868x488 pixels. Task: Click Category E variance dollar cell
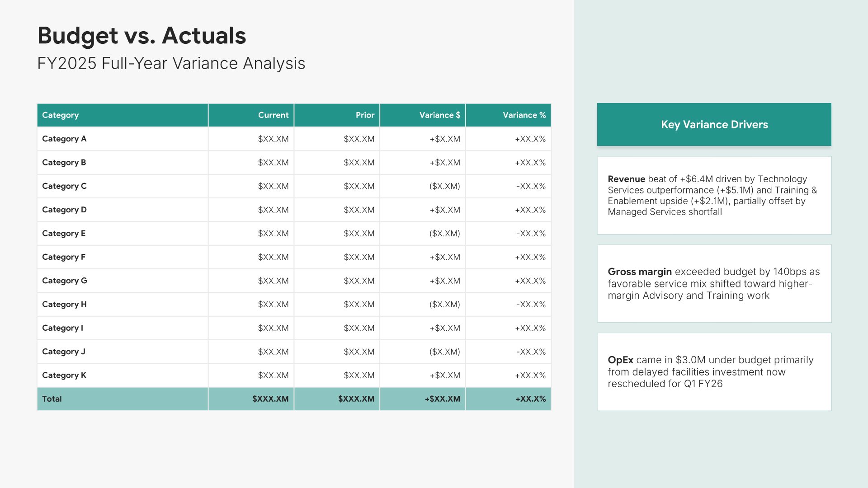pos(444,234)
